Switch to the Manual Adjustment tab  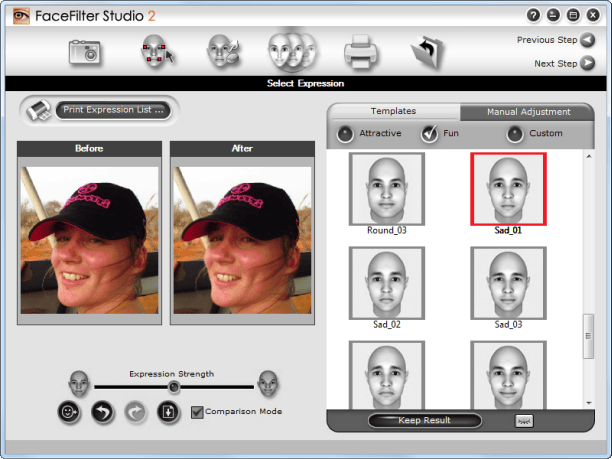click(x=528, y=112)
